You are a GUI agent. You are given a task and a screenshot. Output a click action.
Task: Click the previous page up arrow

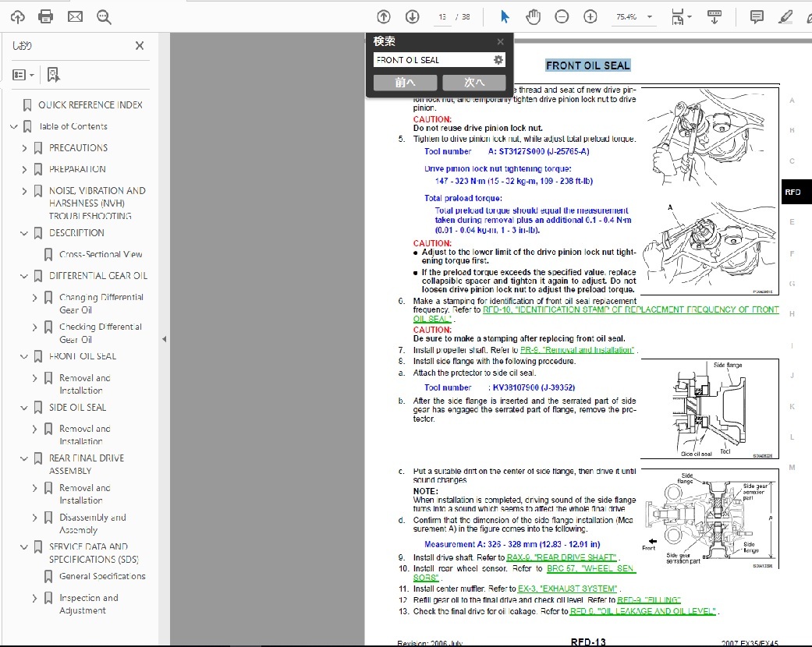click(383, 16)
